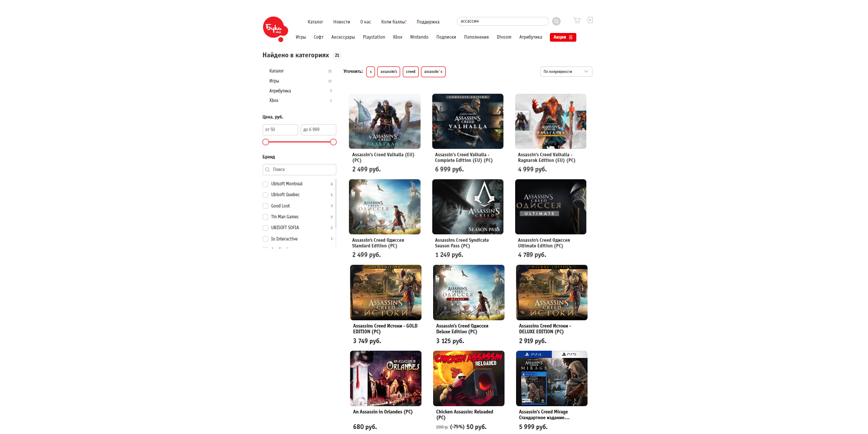Select the Атрибутика category in sidebar
This screenshot has height=434, width=868.
pyautogui.click(x=280, y=91)
